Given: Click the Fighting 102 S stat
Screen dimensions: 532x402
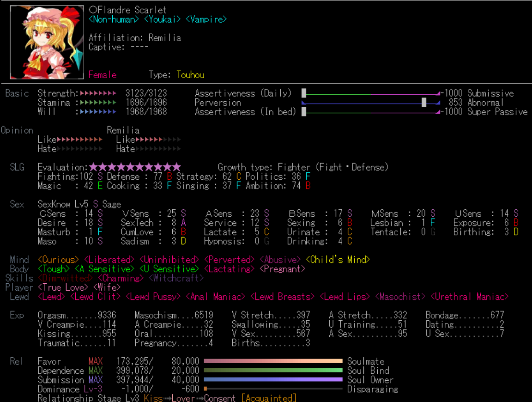Looking at the screenshot, I should point(70,177).
